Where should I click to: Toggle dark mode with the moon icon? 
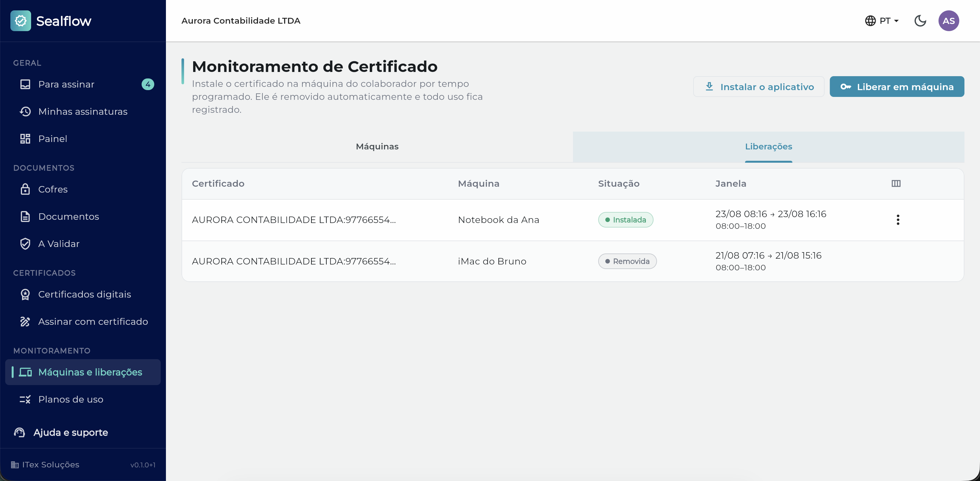point(920,20)
